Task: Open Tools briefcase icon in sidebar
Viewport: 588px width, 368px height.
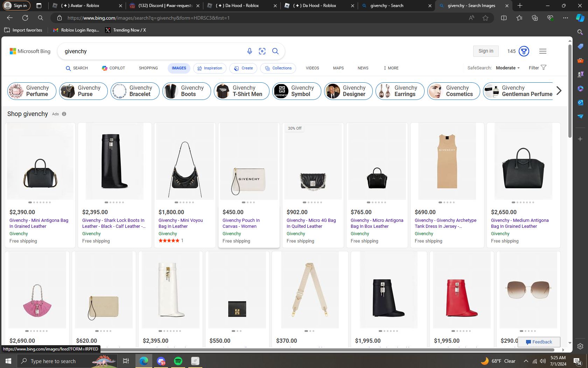Action: pos(580,60)
